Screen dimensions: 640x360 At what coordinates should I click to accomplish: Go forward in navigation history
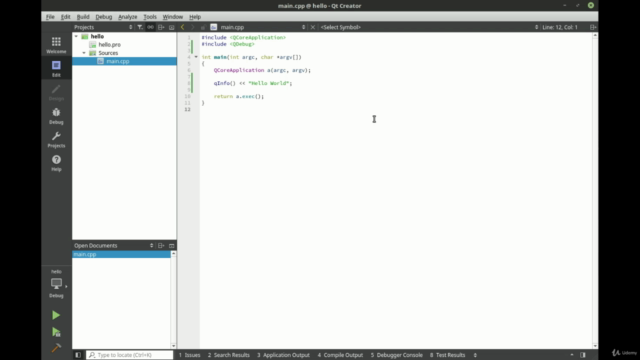coord(192,27)
